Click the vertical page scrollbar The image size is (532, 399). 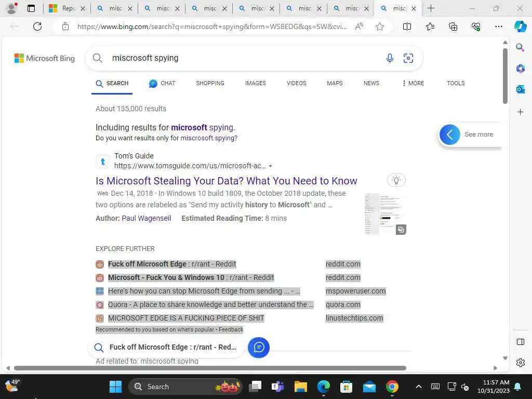[x=505, y=76]
